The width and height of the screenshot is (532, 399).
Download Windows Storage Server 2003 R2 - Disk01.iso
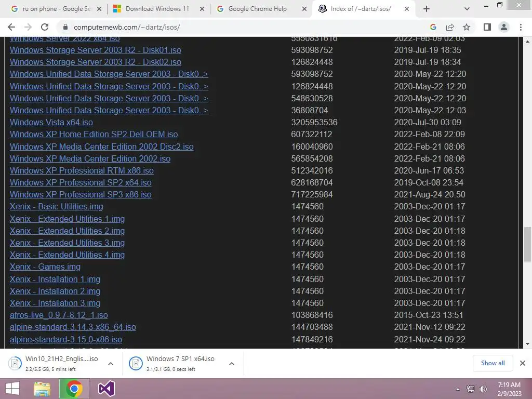pos(96,50)
